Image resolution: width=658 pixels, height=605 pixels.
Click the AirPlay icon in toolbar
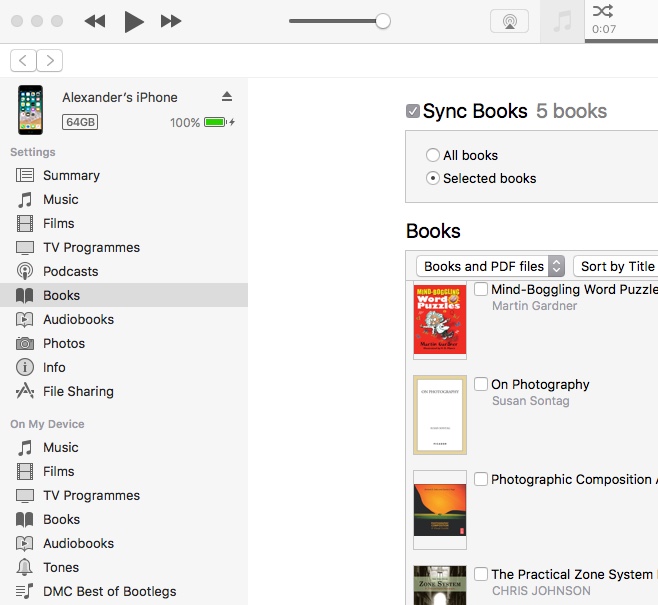509,21
